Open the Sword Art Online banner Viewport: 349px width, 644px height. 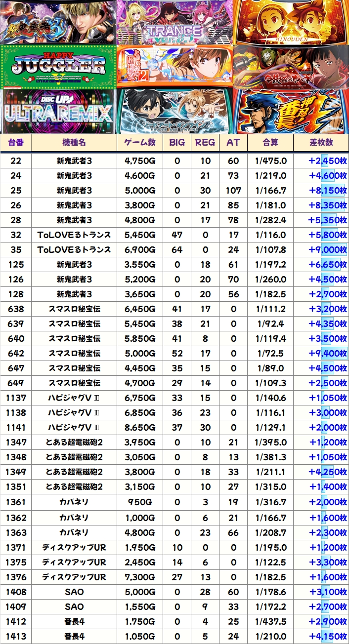click(174, 111)
